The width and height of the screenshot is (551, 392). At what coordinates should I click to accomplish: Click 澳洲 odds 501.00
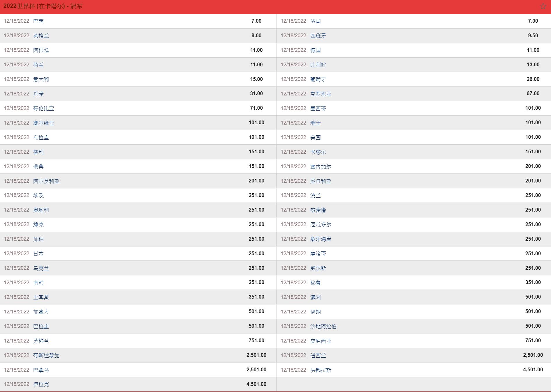(x=533, y=297)
